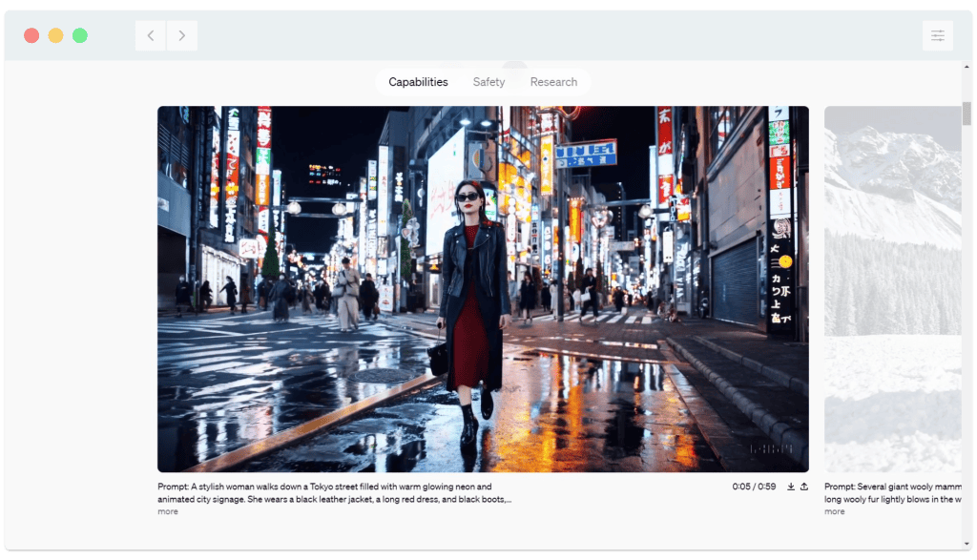The width and height of the screenshot is (977, 560).
Task: Share the Tokyo street video via upload icon
Action: pyautogui.click(x=804, y=487)
